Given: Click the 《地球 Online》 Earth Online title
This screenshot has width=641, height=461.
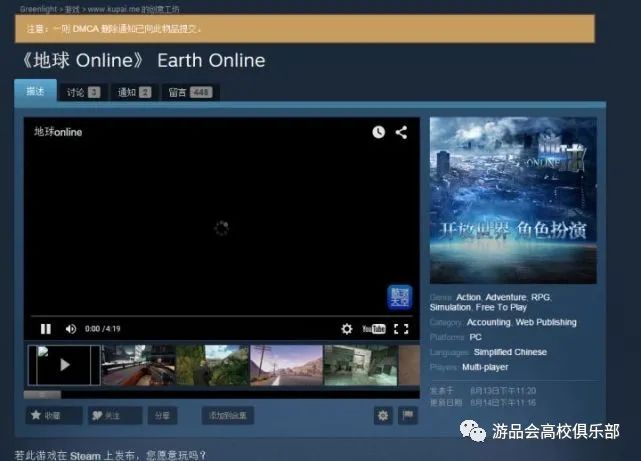Looking at the screenshot, I should pyautogui.click(x=143, y=60).
